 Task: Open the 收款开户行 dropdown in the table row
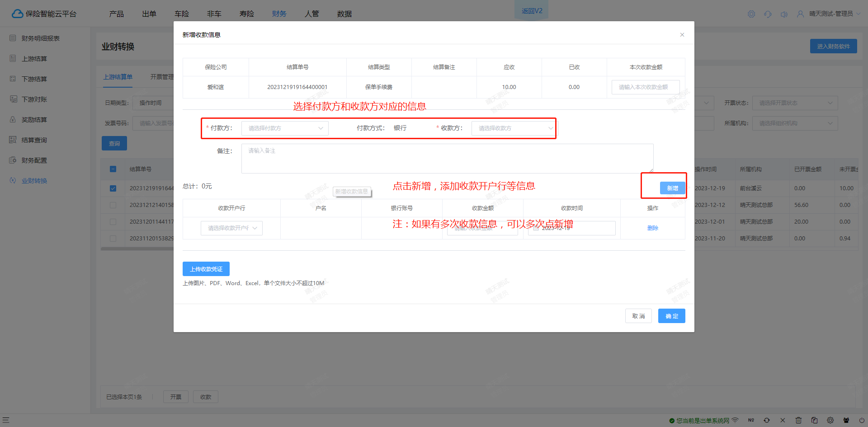(231, 228)
